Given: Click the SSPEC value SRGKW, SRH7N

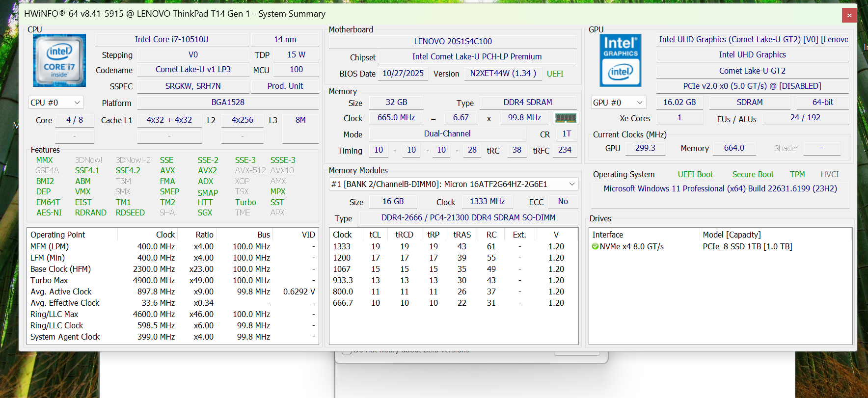Looking at the screenshot, I should [x=193, y=86].
